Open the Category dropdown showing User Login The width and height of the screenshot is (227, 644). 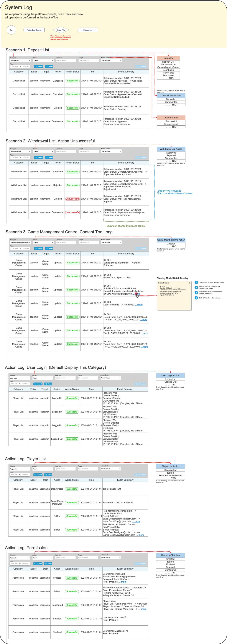[x=20, y=378]
